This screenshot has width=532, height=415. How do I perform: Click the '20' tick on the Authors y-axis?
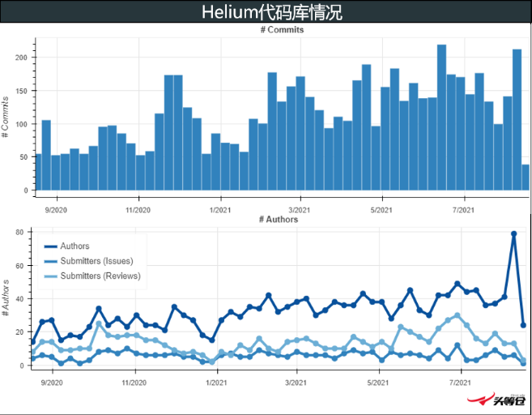click(x=19, y=332)
